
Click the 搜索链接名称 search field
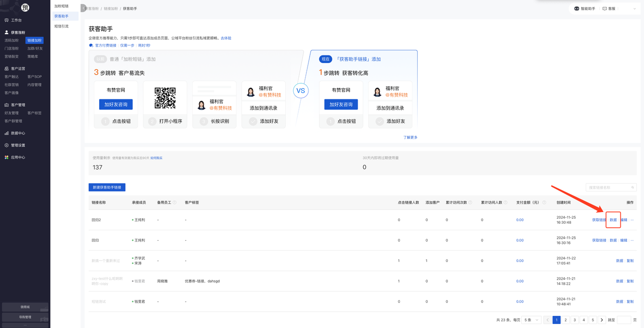pos(611,187)
